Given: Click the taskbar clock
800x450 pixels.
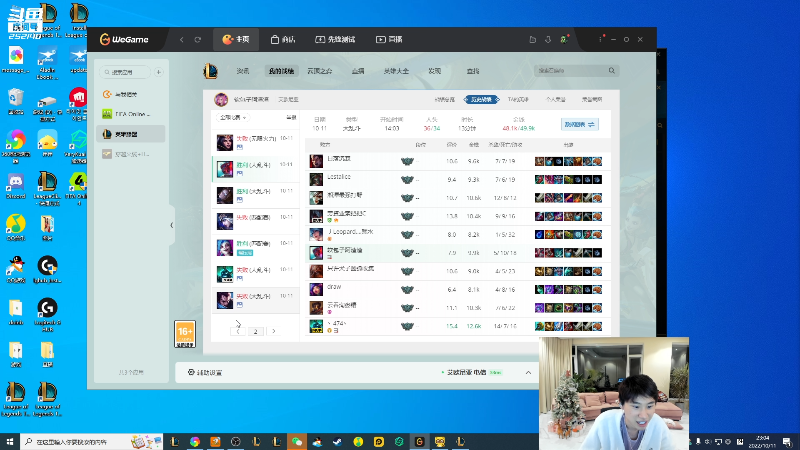Looking at the screenshot, I should (x=762, y=441).
